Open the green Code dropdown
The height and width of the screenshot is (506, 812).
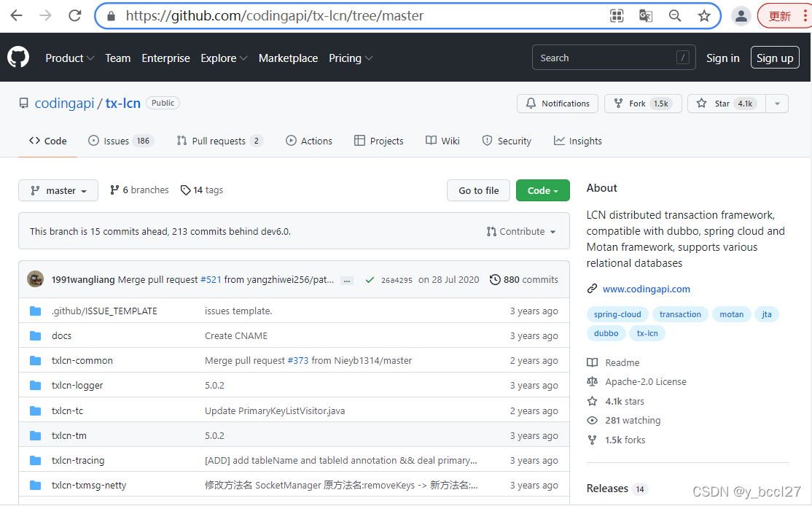[543, 190]
